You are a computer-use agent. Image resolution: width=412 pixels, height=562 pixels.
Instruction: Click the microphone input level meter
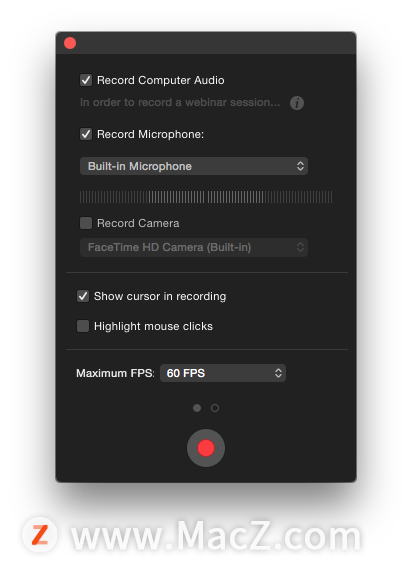point(206,197)
